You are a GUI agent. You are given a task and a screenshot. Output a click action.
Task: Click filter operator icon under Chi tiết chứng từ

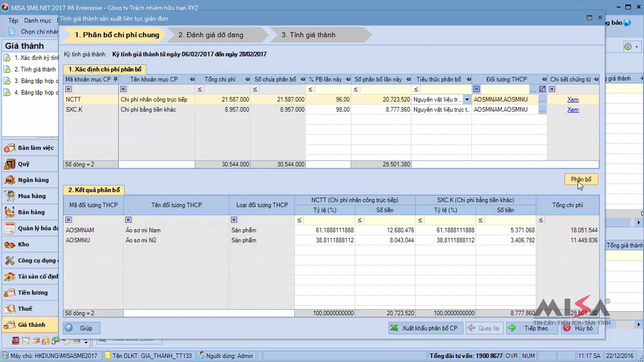(552, 89)
